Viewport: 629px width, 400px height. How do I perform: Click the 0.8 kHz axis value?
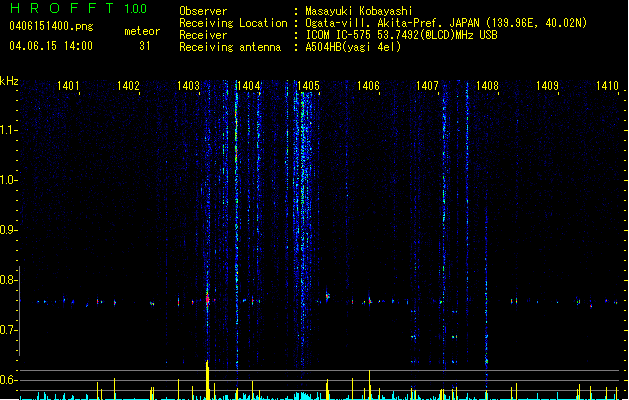[x=8, y=280]
